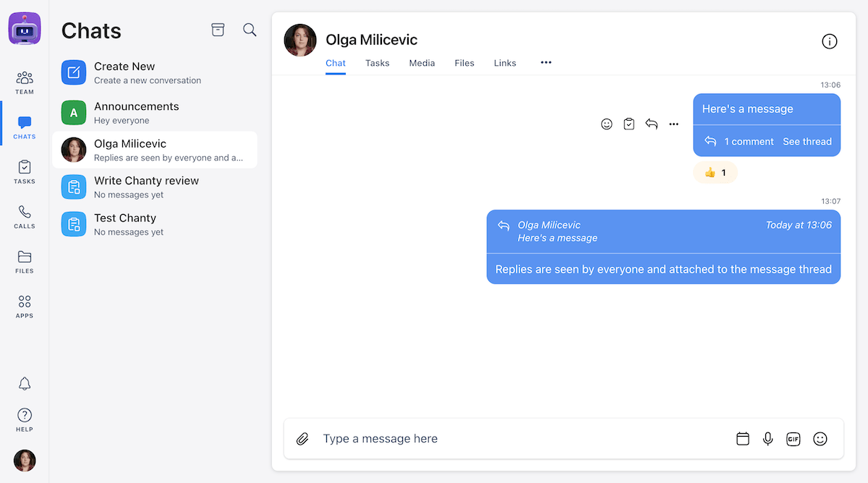868x483 pixels.
Task: Record a voice message with the microphone
Action: point(768,439)
